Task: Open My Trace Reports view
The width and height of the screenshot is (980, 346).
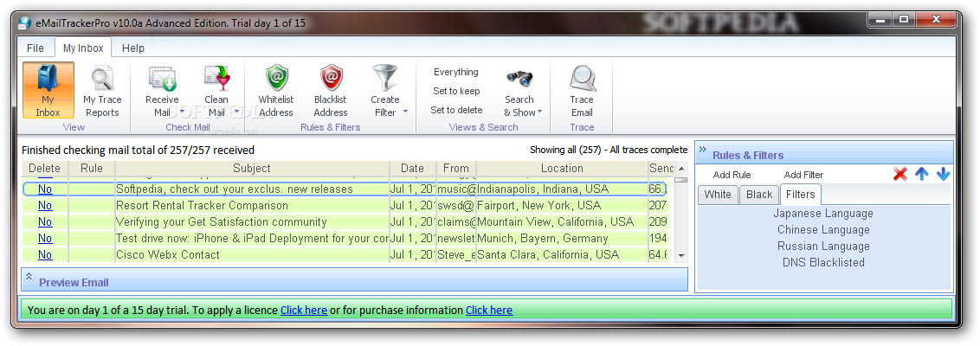Action: click(102, 91)
